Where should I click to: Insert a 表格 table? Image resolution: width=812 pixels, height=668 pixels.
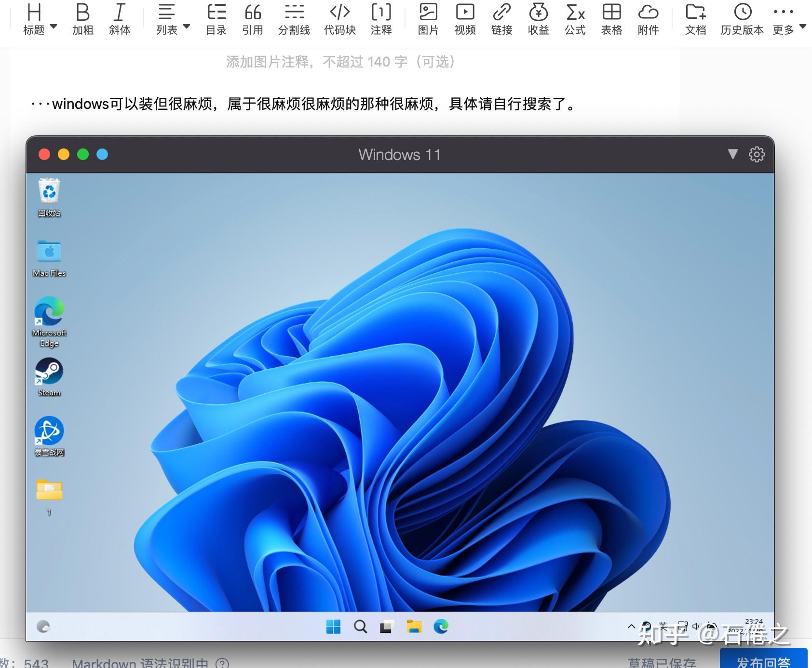pyautogui.click(x=612, y=19)
